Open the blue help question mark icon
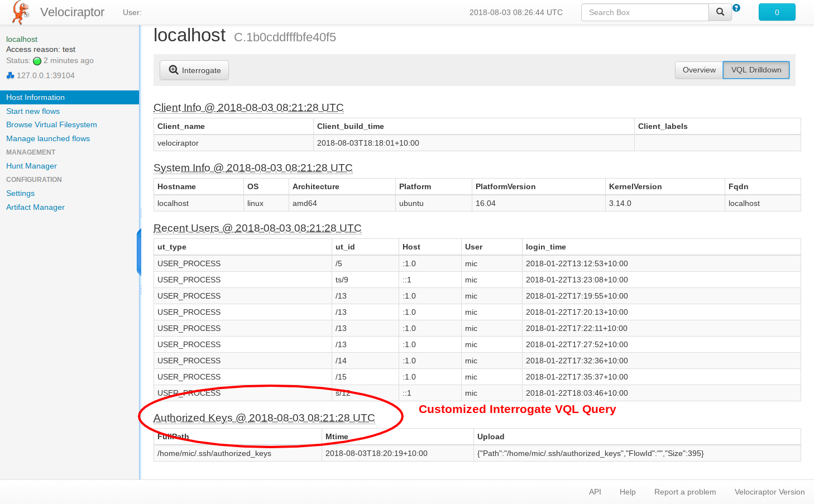This screenshot has width=814, height=504. point(736,8)
